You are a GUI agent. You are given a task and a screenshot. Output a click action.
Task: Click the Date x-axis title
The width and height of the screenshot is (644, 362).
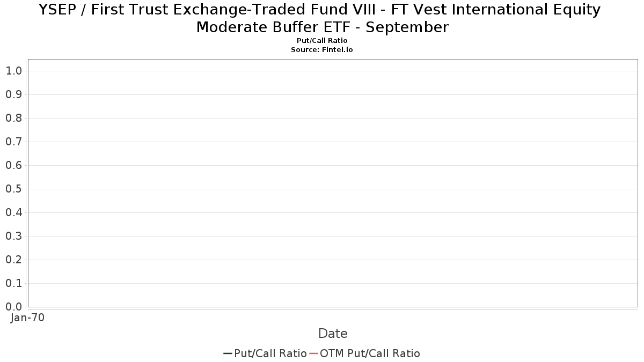pyautogui.click(x=333, y=334)
